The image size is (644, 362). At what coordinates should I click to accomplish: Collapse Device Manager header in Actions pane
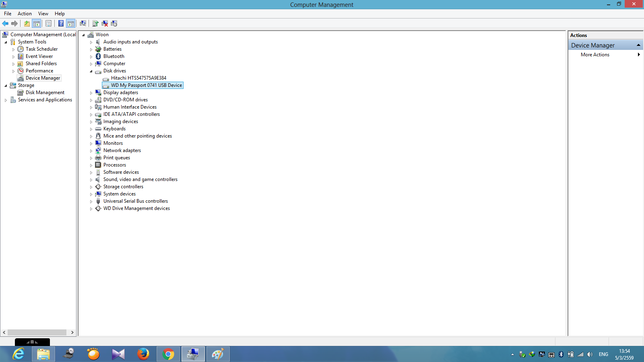(638, 45)
